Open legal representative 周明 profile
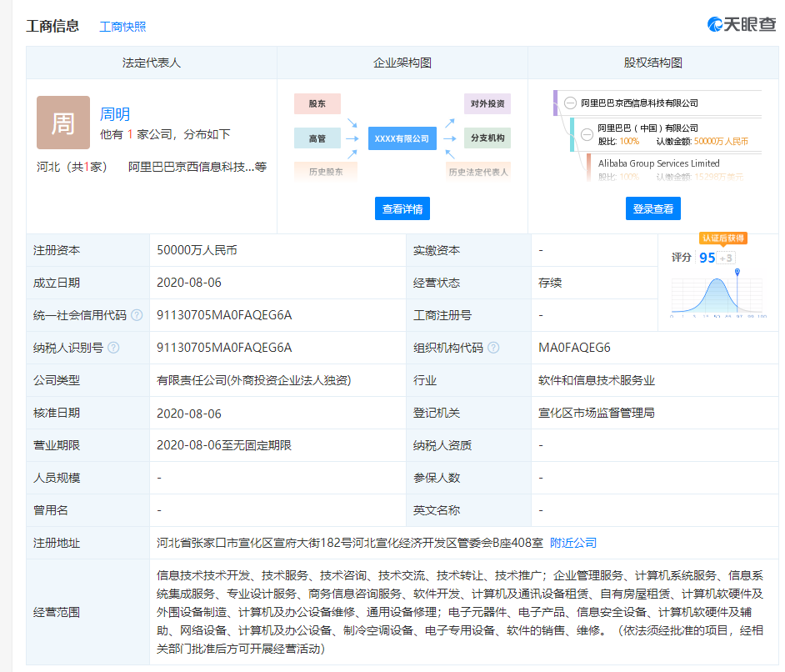The height and width of the screenshot is (672, 785). [115, 114]
